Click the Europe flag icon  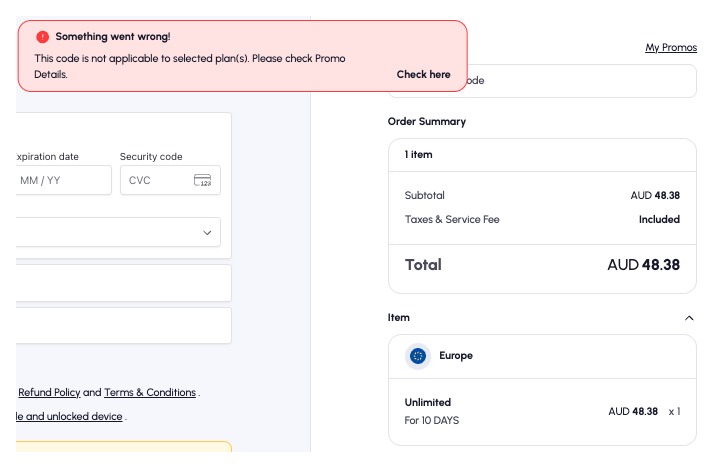pos(418,356)
